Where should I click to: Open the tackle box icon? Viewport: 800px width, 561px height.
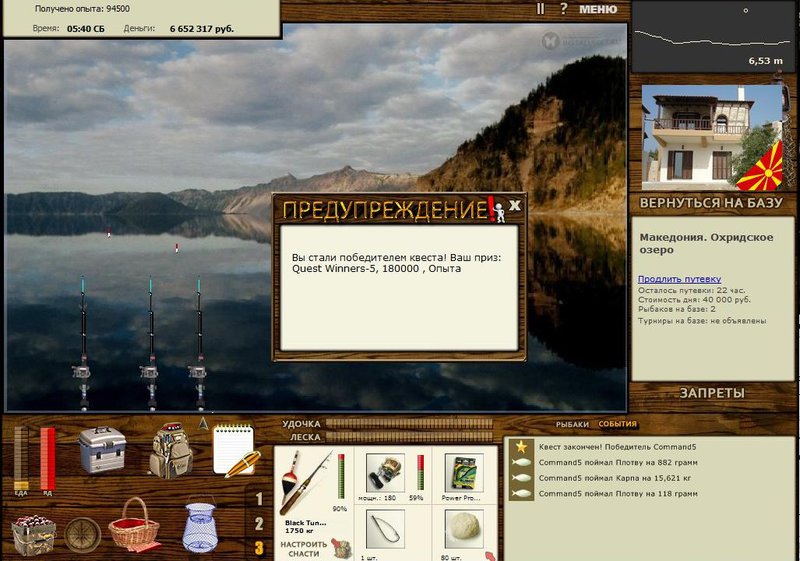(x=102, y=450)
